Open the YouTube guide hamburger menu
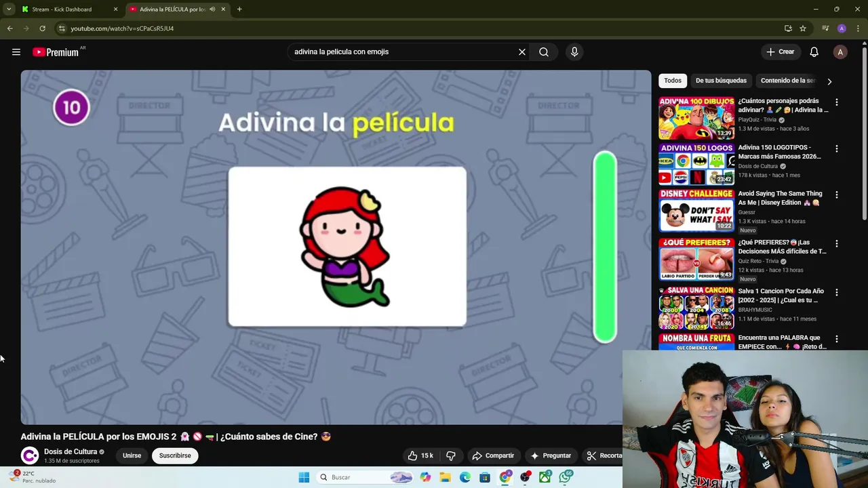Screen dimensions: 868x488 coord(16,52)
